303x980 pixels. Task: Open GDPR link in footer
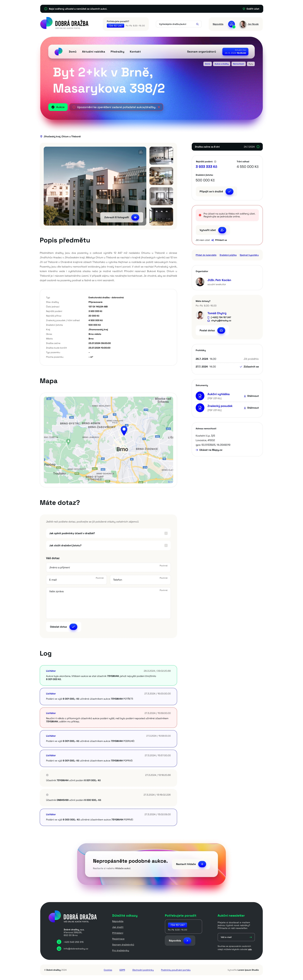(x=122, y=970)
